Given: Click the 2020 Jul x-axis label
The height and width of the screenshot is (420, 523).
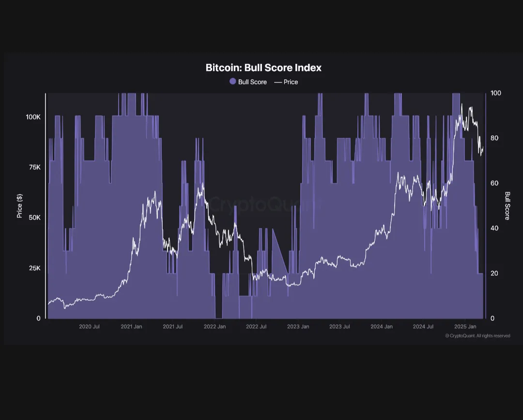Looking at the screenshot, I should click(89, 327).
